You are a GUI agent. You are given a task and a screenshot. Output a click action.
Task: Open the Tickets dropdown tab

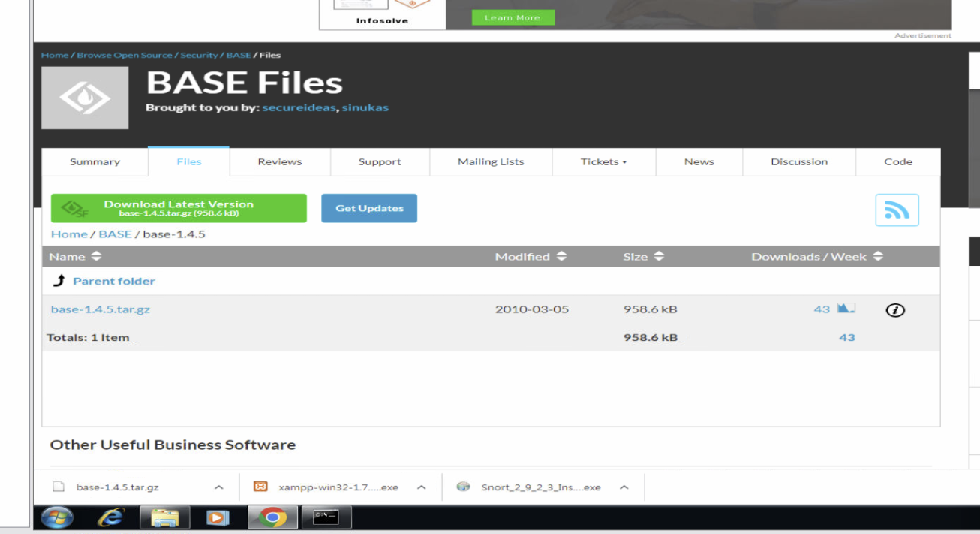603,161
